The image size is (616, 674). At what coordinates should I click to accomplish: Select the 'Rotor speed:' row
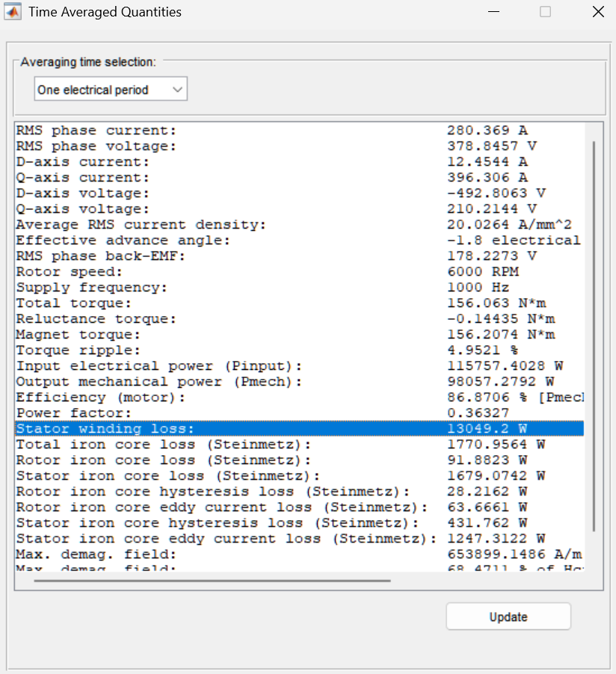pyautogui.click(x=299, y=272)
